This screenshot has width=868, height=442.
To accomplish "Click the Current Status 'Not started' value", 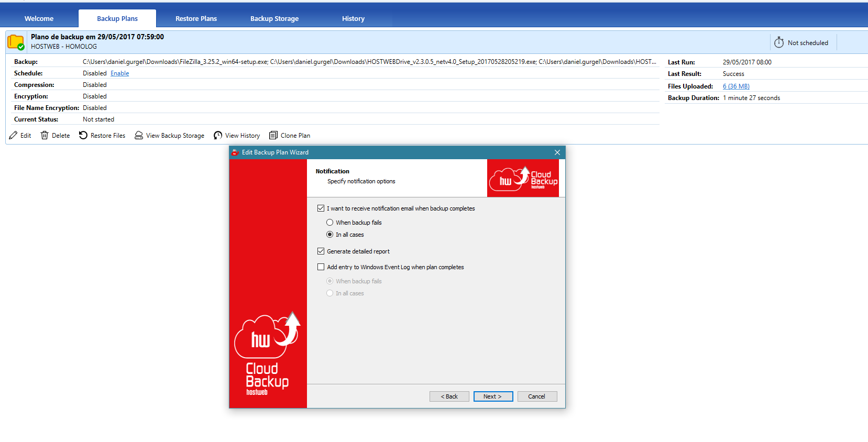I will (x=98, y=119).
